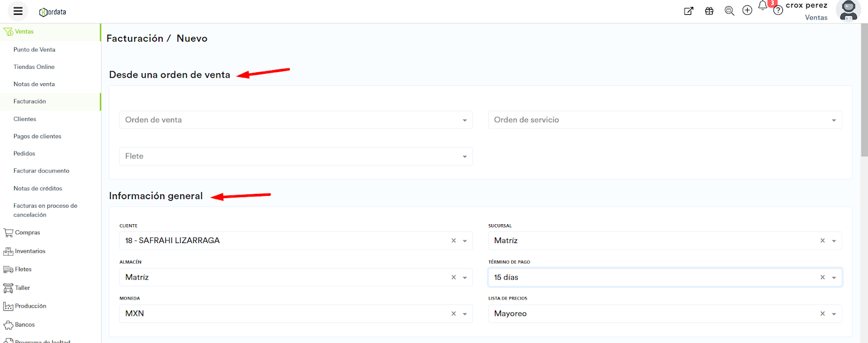Click the plus circle quick-add icon
Viewport: 868px width, 343px height.
click(747, 10)
